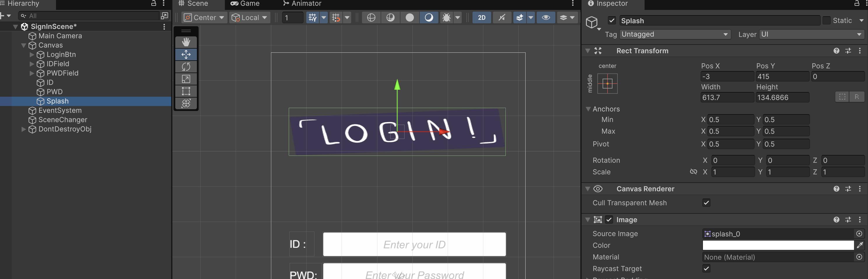
Task: Select the Hand view tool
Action: tap(186, 42)
